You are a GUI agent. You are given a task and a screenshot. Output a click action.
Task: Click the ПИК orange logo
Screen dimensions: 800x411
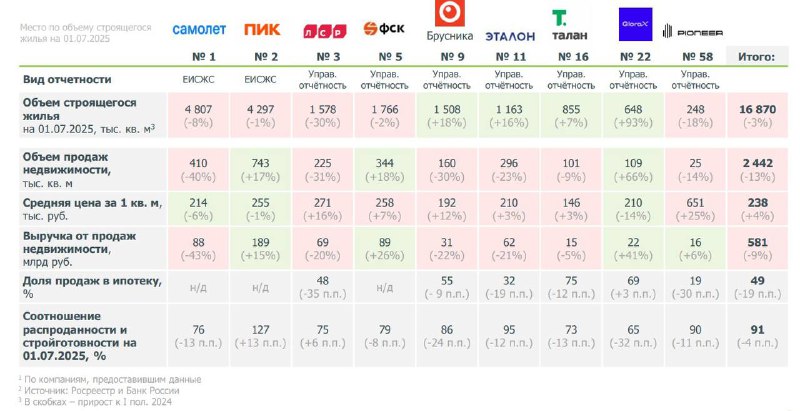click(262, 30)
